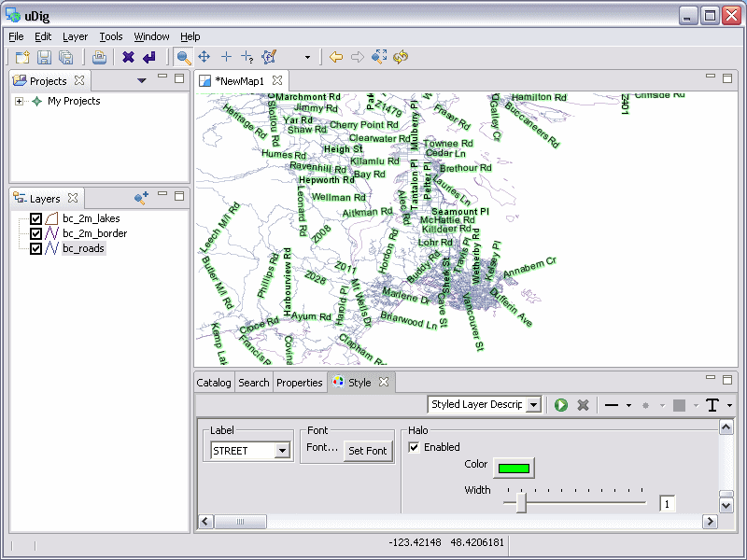Cancel style changes with the gray X icon
Image resolution: width=747 pixels, height=560 pixels.
[x=583, y=404]
